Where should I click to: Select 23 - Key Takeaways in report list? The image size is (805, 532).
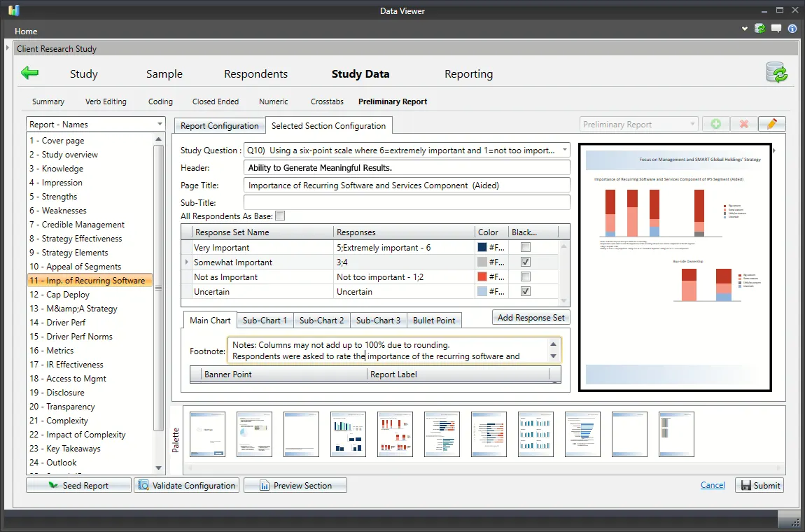pos(90,449)
